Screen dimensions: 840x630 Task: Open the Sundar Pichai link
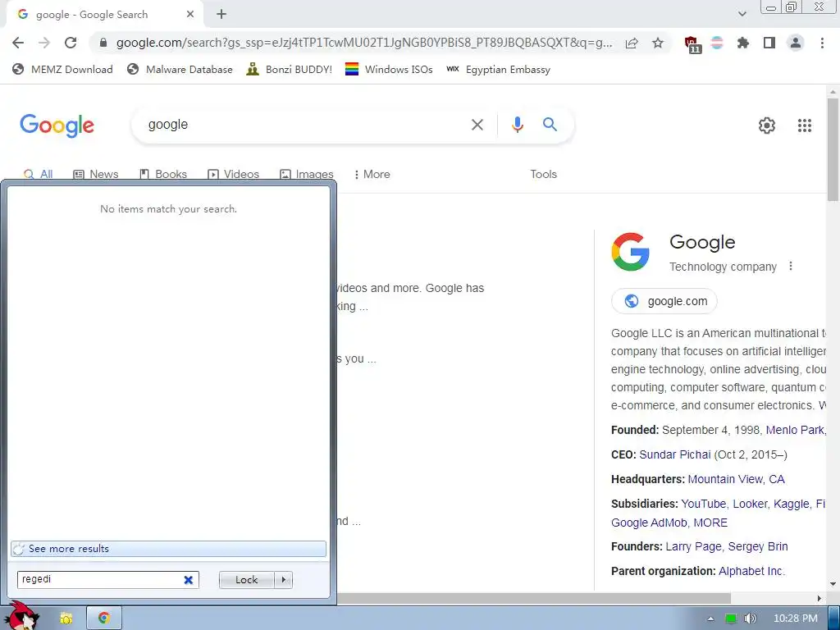675,454
